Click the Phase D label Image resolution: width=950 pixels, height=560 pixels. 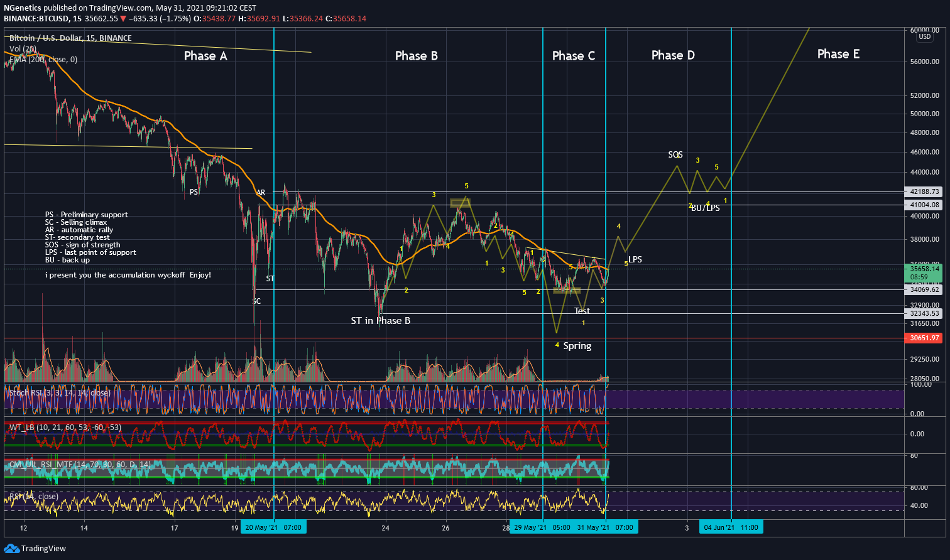tap(673, 55)
